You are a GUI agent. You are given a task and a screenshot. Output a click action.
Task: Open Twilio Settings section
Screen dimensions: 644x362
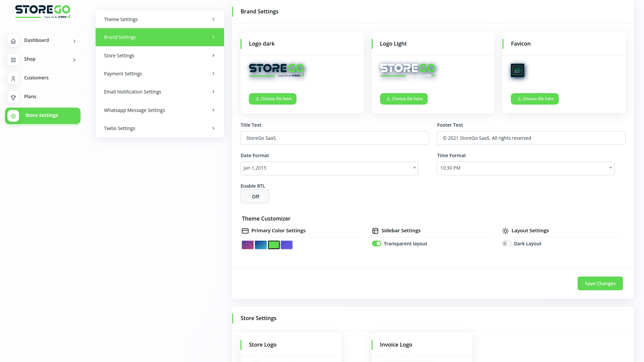coord(160,128)
